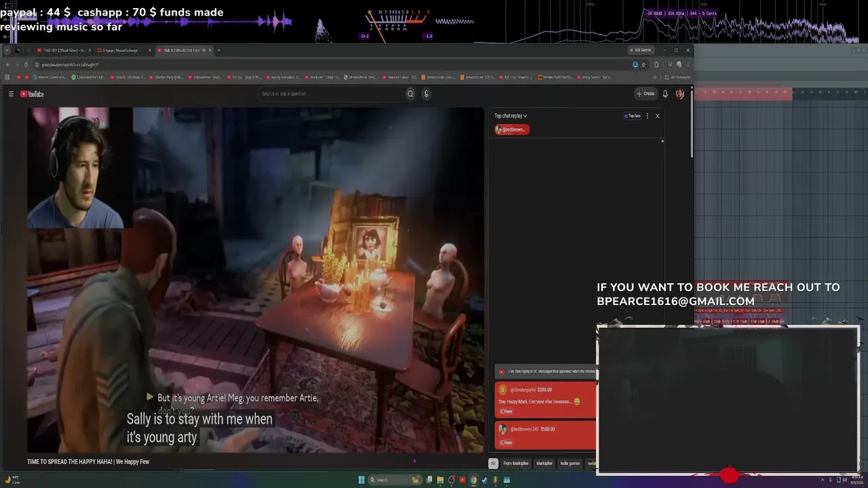Open the taskbar weather widget
The image size is (868, 488).
[14, 480]
